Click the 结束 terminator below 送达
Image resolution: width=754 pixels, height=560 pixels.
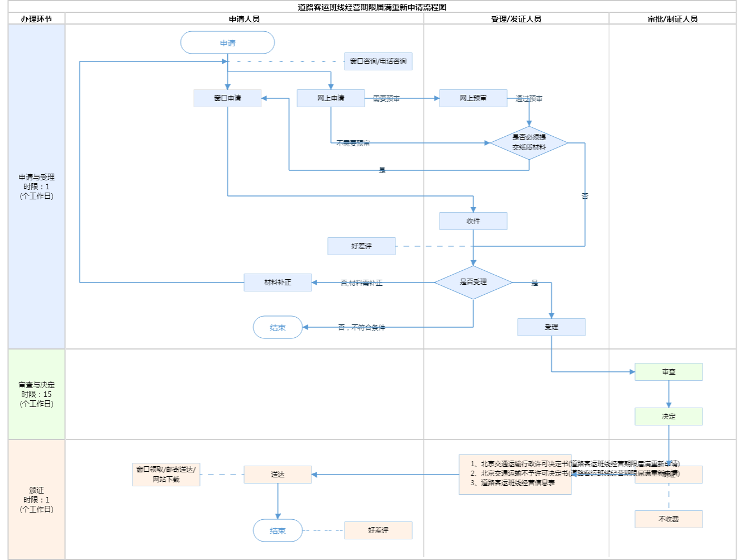pyautogui.click(x=278, y=531)
